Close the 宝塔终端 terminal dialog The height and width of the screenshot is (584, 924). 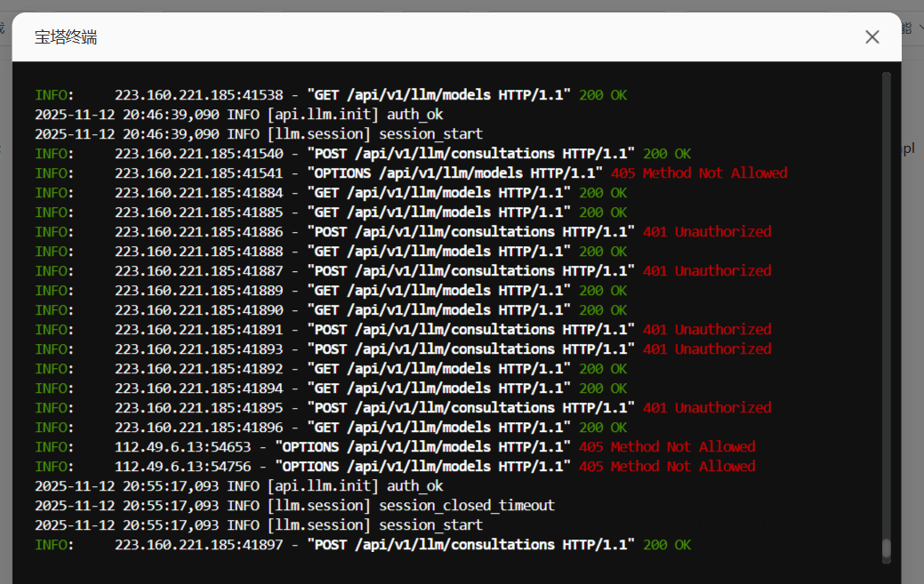[x=872, y=37]
